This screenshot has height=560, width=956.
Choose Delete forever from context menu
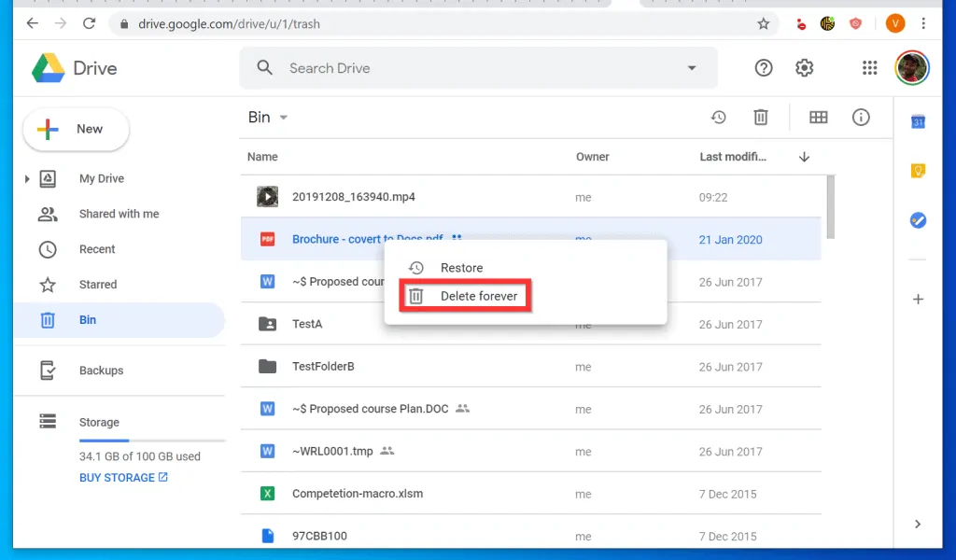(478, 296)
